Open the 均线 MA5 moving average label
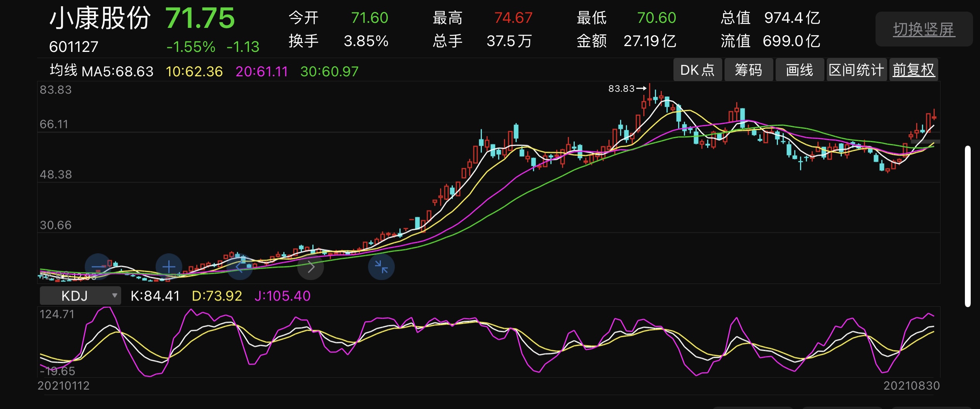 pyautogui.click(x=101, y=71)
